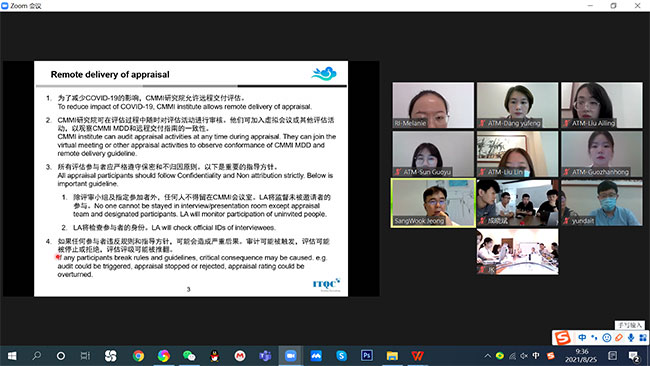Toggle Chinese/English mode on Sogou bar

click(x=582, y=337)
